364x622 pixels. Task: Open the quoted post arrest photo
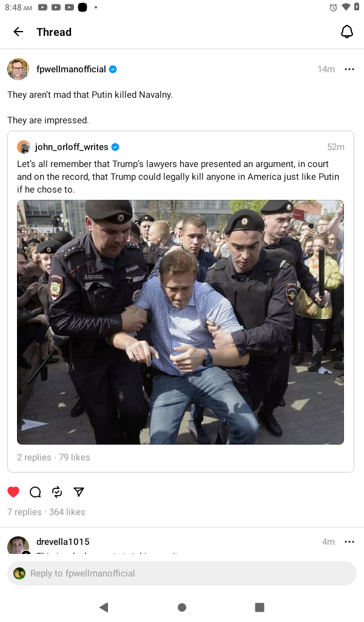point(180,322)
